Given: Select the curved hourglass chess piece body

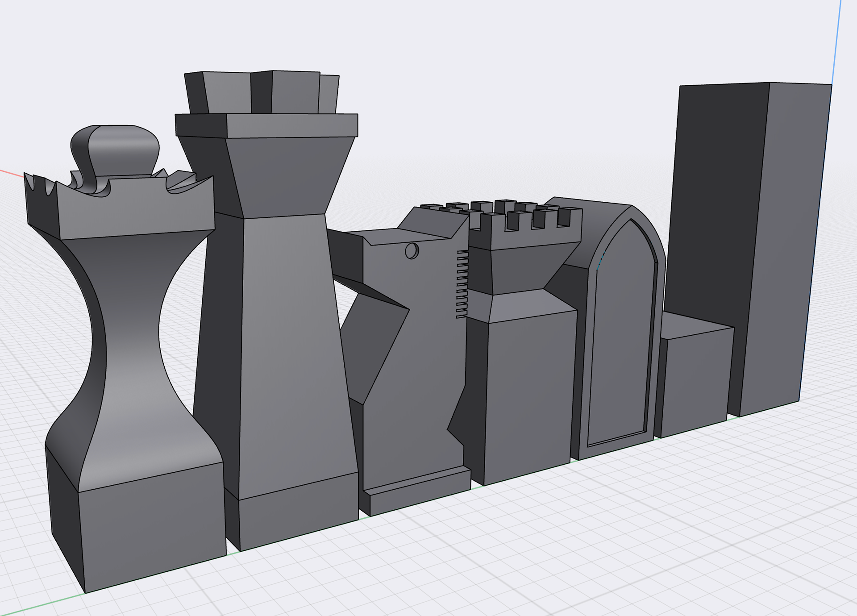Looking at the screenshot, I should pyautogui.click(x=132, y=339).
